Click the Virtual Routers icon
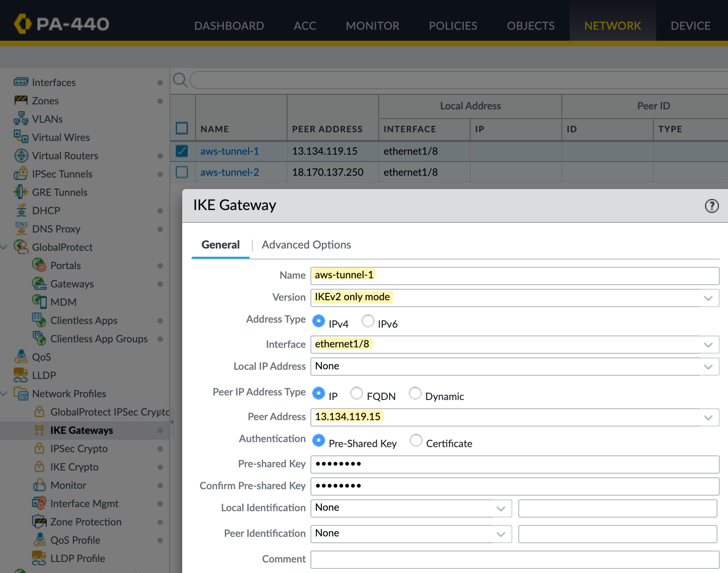728x573 pixels. point(21,156)
